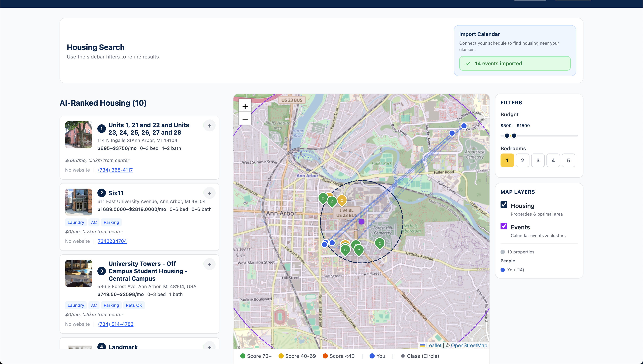Image resolution: width=643 pixels, height=364 pixels.
Task: Expand Landmark listing with plus button
Action: pos(209,347)
